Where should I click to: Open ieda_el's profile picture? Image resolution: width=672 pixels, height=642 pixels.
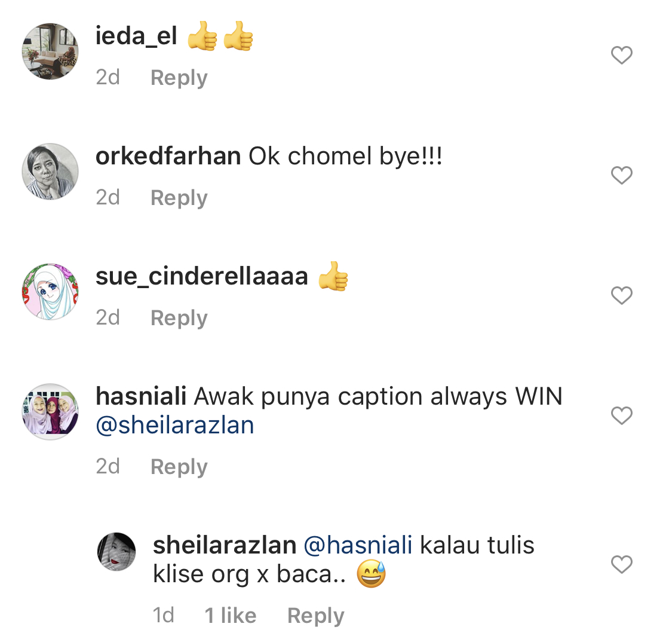click(x=50, y=51)
